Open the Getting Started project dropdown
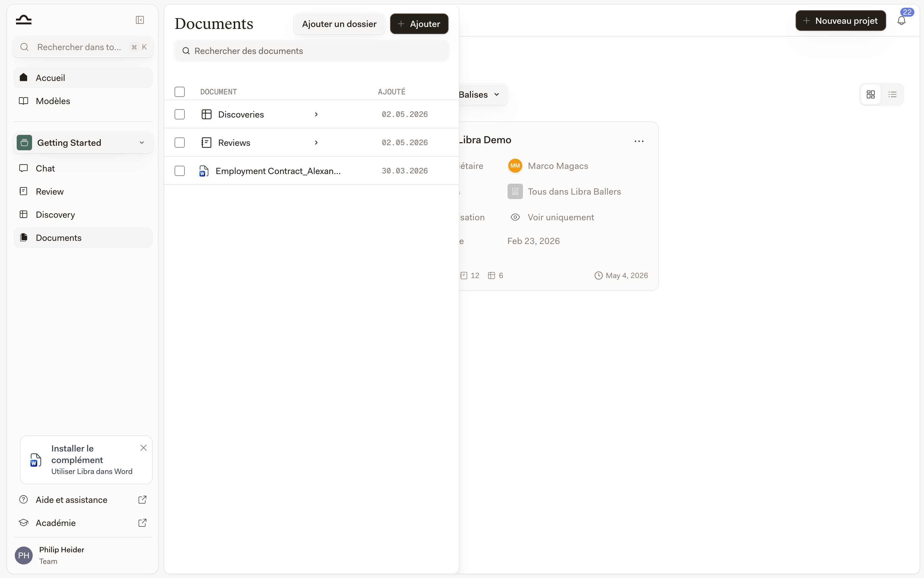The width and height of the screenshot is (924, 578). tap(83, 143)
